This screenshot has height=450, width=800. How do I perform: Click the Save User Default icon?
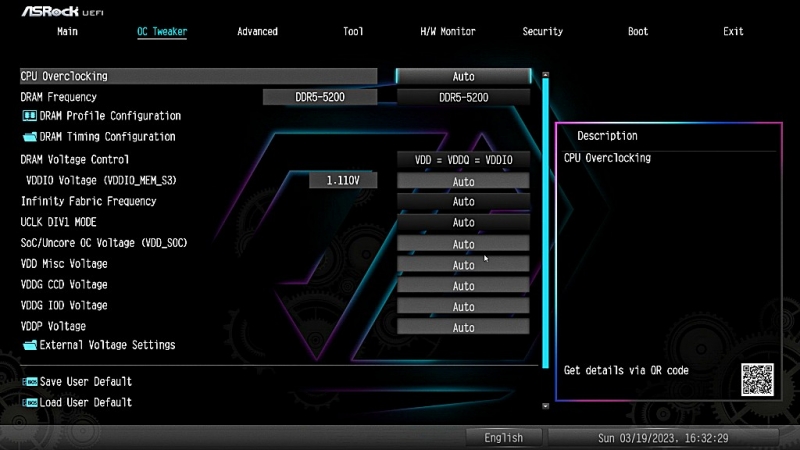click(x=30, y=382)
